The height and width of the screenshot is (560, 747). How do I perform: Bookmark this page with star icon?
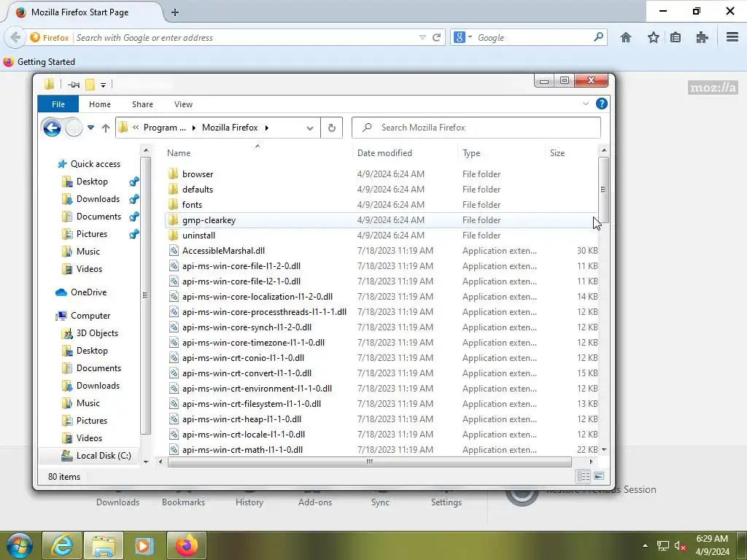(653, 38)
